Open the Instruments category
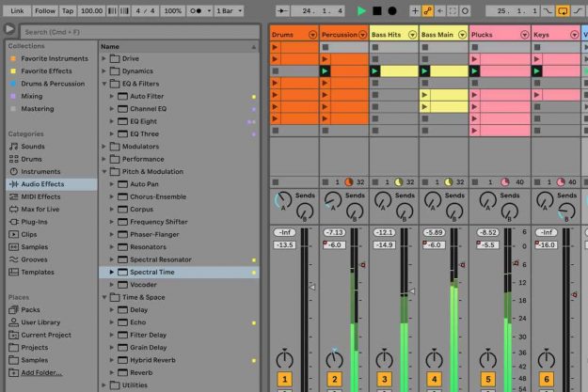 pos(40,172)
